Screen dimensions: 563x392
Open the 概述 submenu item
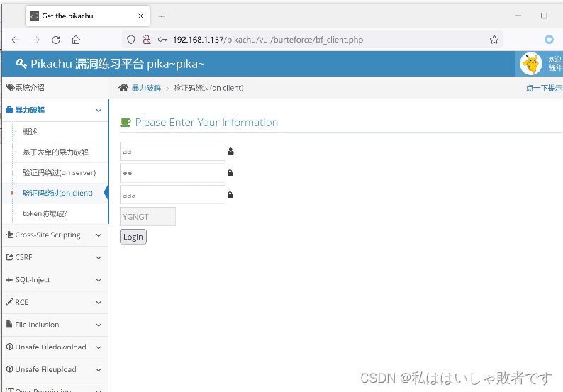pyautogui.click(x=30, y=132)
